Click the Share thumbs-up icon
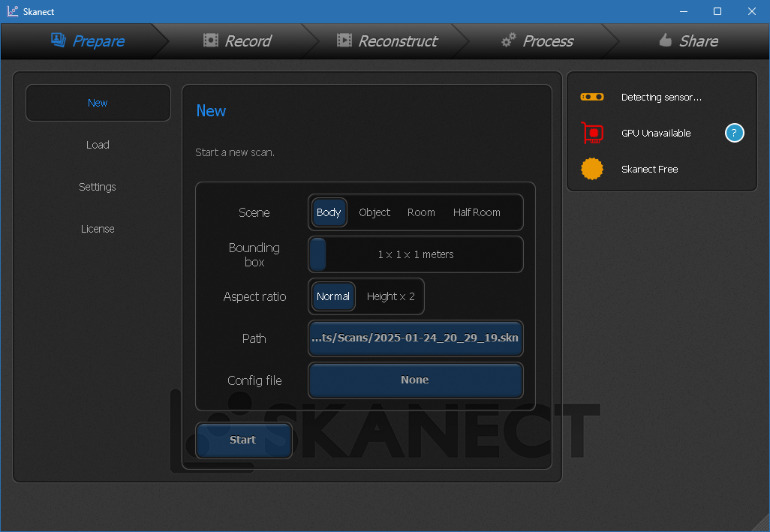The width and height of the screenshot is (770, 532). [665, 41]
